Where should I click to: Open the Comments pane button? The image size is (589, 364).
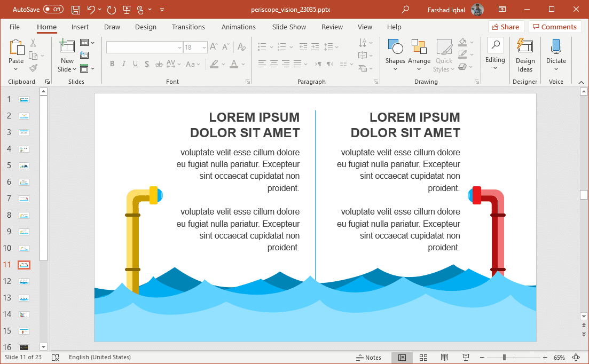pos(555,27)
